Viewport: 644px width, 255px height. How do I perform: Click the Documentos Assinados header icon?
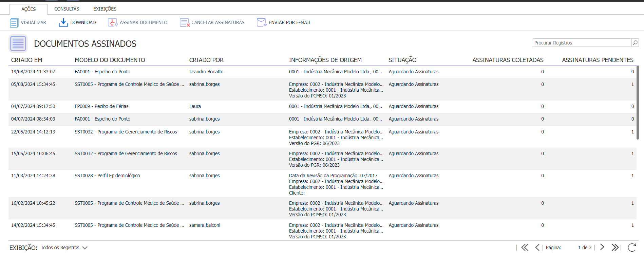(x=18, y=43)
